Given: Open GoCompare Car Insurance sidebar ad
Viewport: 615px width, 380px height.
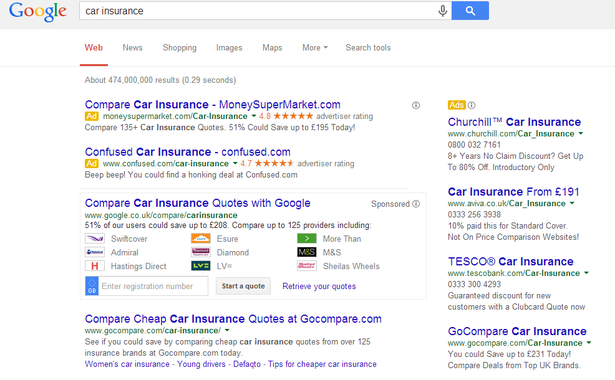Looking at the screenshot, I should 517,331.
